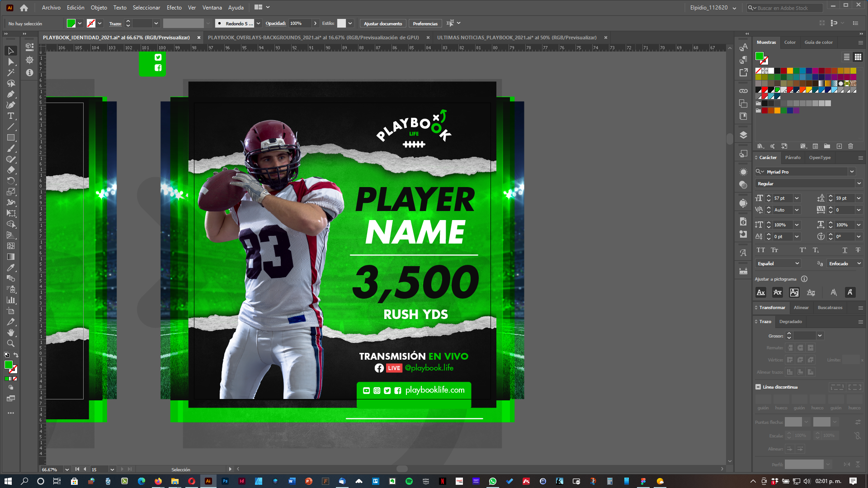Select the Hand tool
The width and height of the screenshot is (868, 488).
[x=11, y=333]
